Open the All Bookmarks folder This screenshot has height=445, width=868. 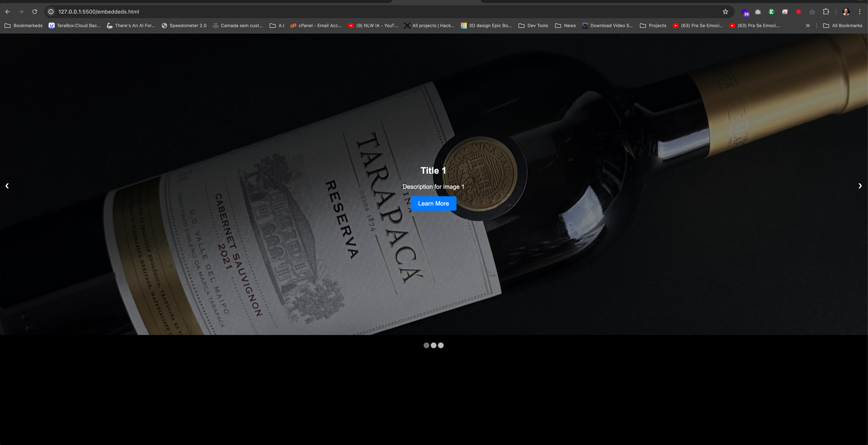(842, 26)
